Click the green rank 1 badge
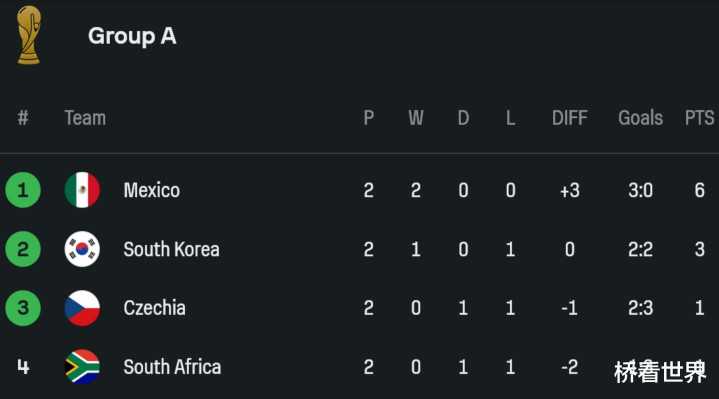Screen dimensions: 719x399 point(23,190)
